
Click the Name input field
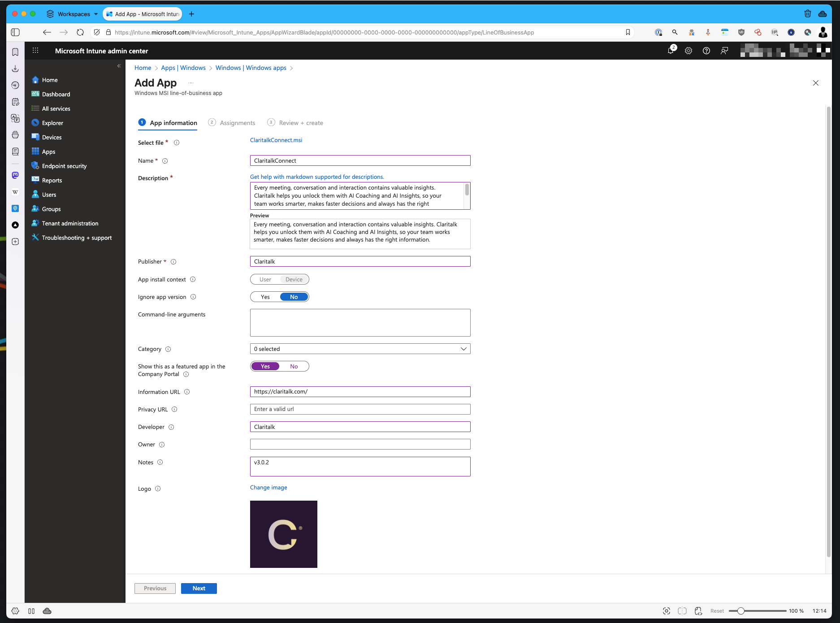[360, 160]
